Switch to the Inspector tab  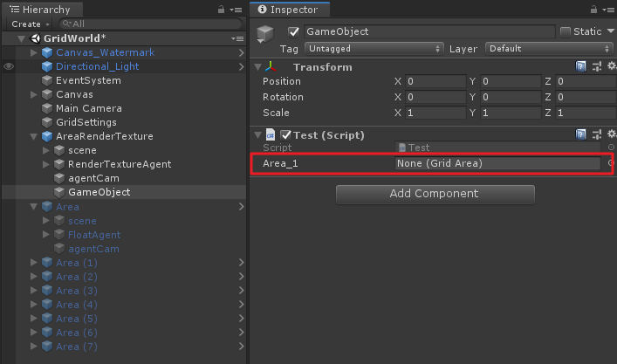click(290, 10)
